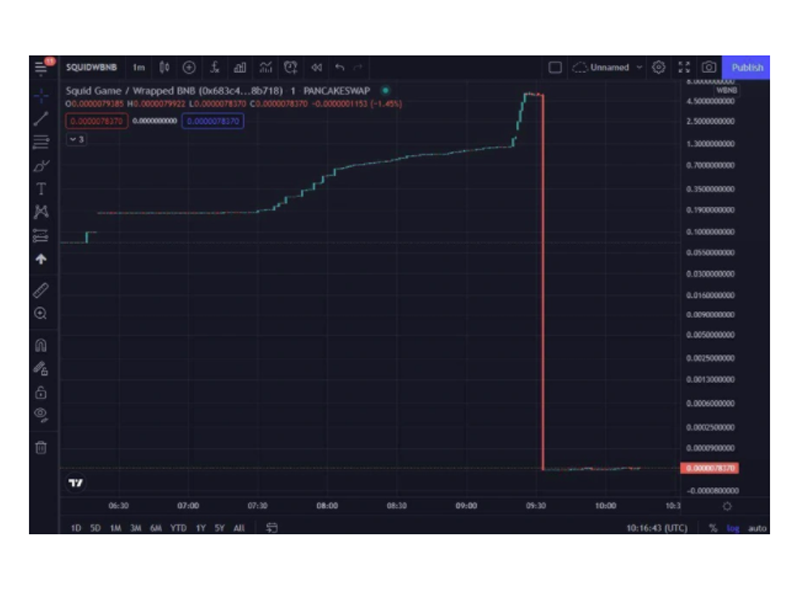Toggle log scale
The height and width of the screenshot is (600, 800).
733,528
